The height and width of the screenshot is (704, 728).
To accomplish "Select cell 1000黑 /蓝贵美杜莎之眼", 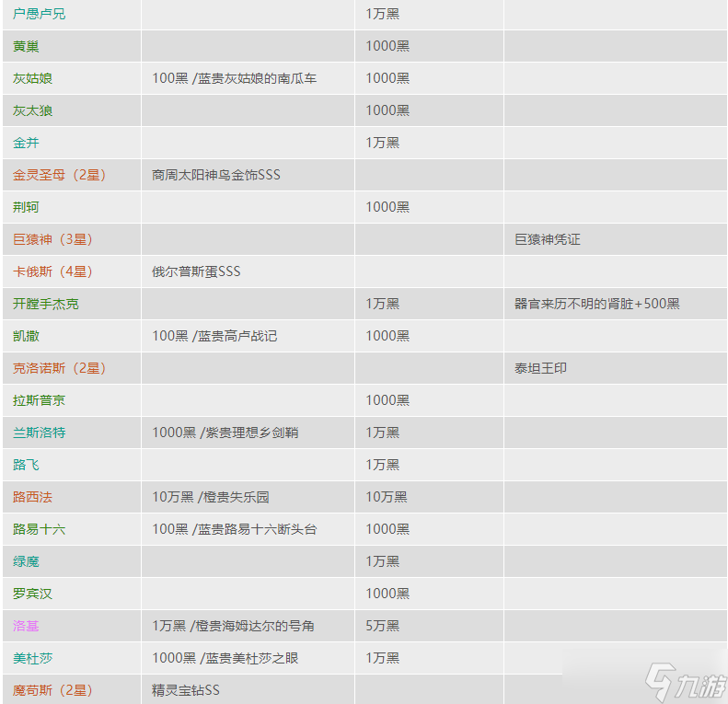I will coord(225,658).
